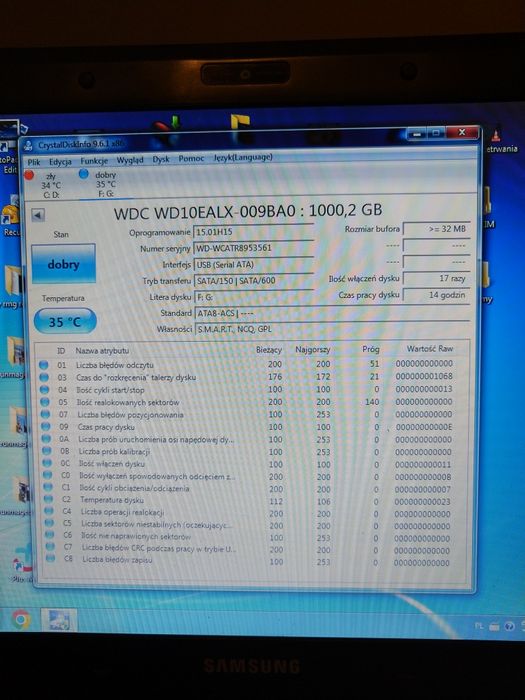
Task: Open the Pomoc menu
Action: pyautogui.click(x=191, y=158)
